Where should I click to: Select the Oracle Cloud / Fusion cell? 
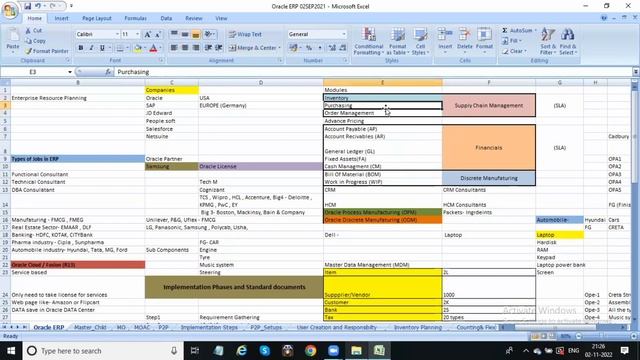tap(78, 265)
